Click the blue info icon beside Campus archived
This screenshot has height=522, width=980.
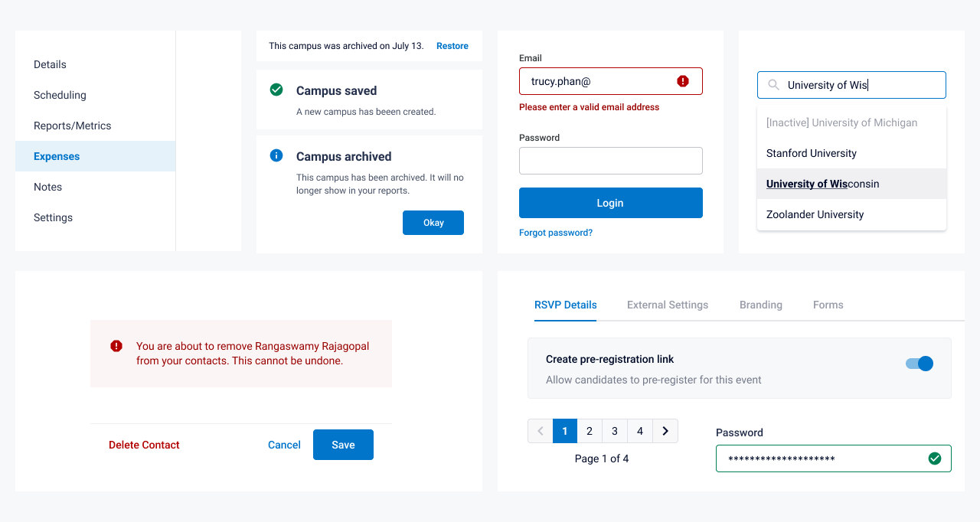276,155
